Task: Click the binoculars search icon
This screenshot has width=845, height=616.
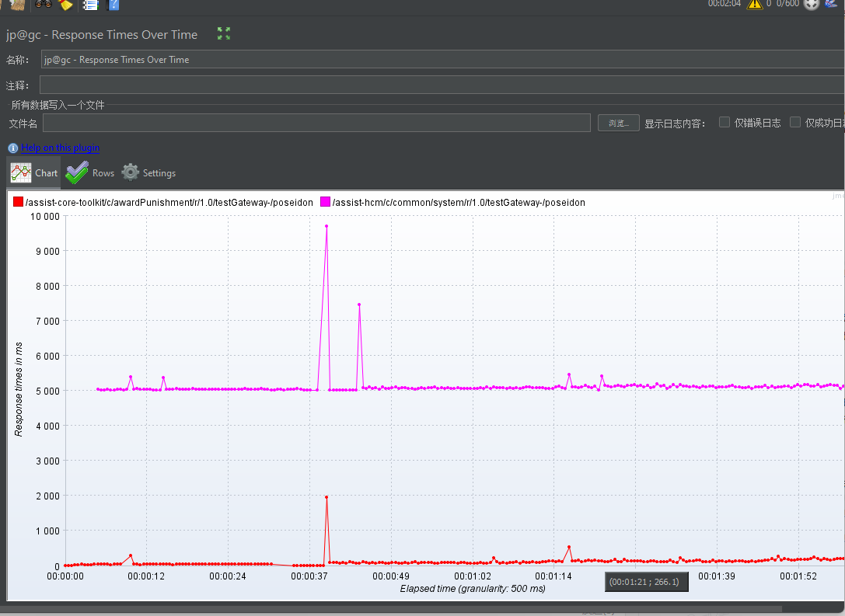Action: 44,5
